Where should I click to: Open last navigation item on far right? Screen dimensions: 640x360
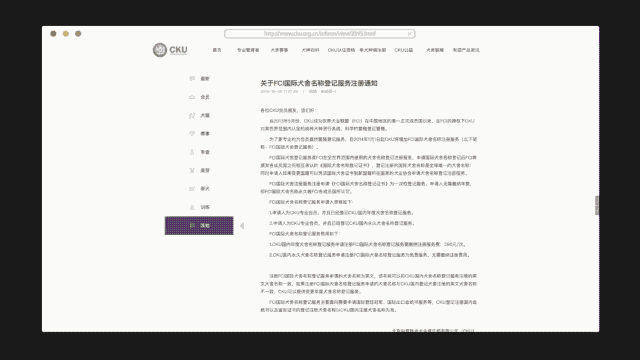(466, 50)
